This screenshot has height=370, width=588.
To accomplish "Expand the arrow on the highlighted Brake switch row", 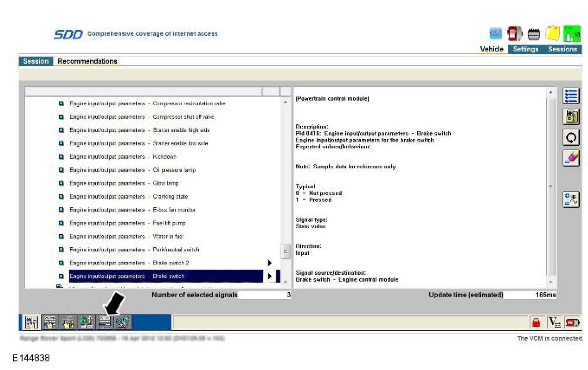I will pyautogui.click(x=270, y=276).
